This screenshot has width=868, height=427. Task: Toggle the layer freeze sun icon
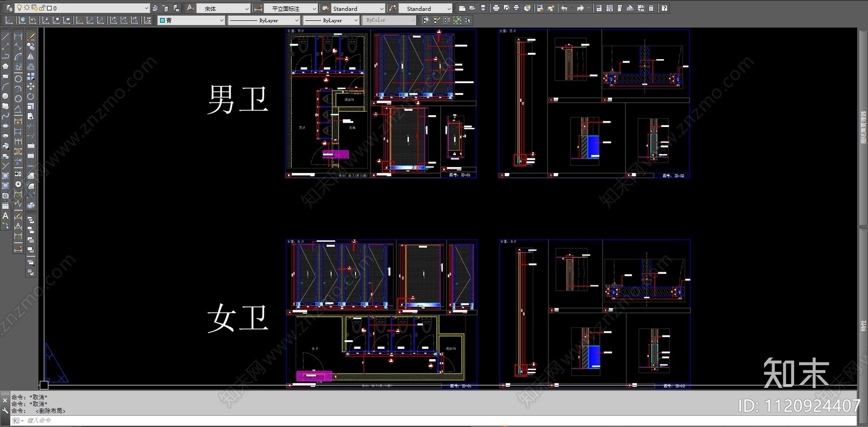point(27,8)
